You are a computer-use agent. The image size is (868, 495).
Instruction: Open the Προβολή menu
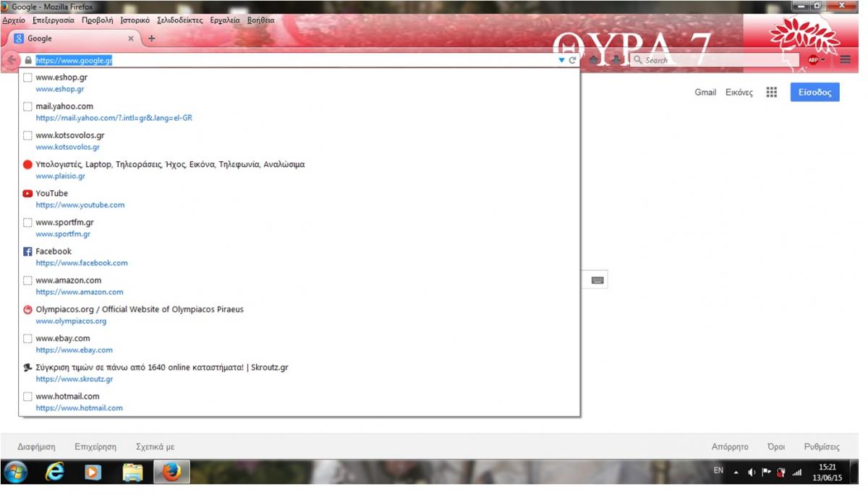98,20
